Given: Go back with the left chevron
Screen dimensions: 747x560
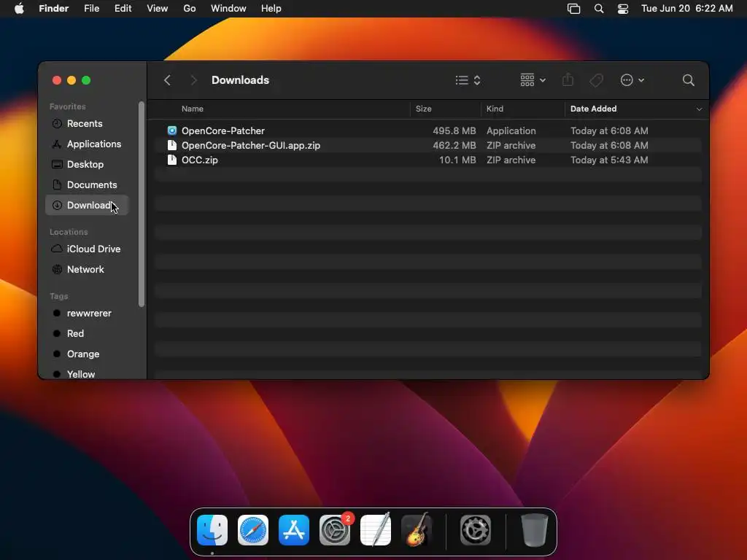Looking at the screenshot, I should (x=167, y=80).
